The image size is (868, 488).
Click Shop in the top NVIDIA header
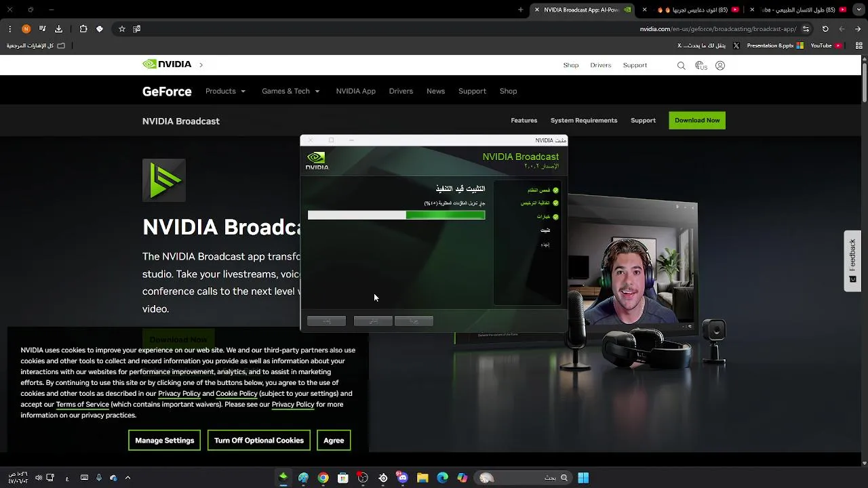[571, 66]
